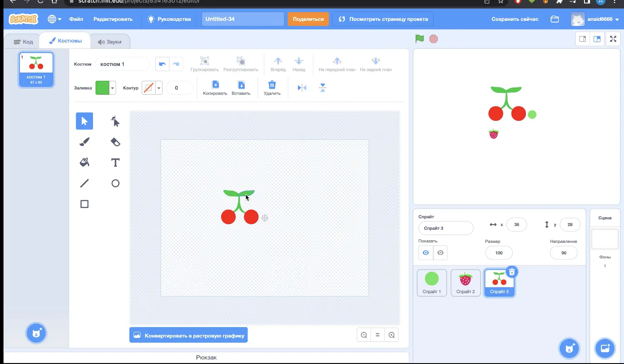Select the Спрайт 2 strawberry thumbnail

tap(465, 283)
